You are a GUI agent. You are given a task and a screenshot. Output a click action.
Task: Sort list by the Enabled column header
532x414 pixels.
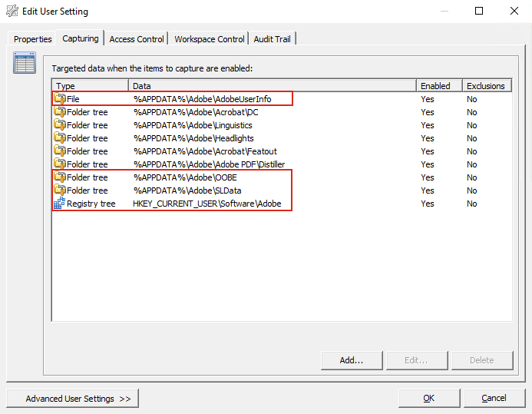tap(439, 86)
